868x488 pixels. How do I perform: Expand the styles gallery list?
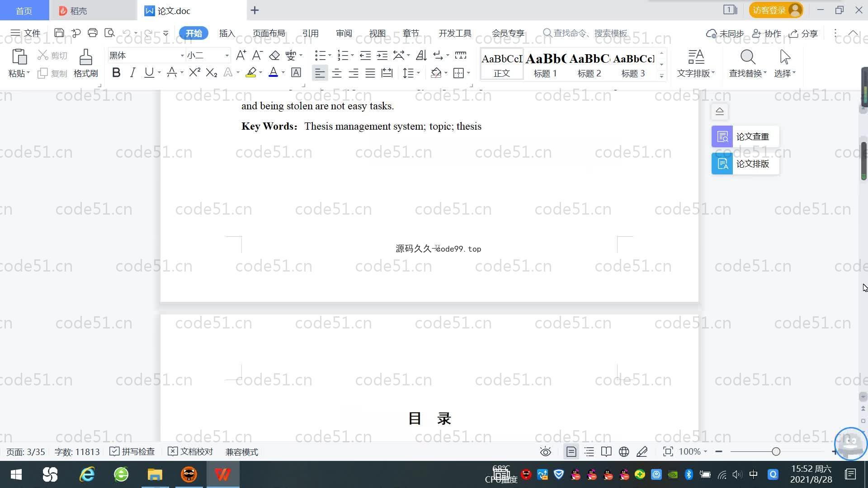click(x=661, y=76)
